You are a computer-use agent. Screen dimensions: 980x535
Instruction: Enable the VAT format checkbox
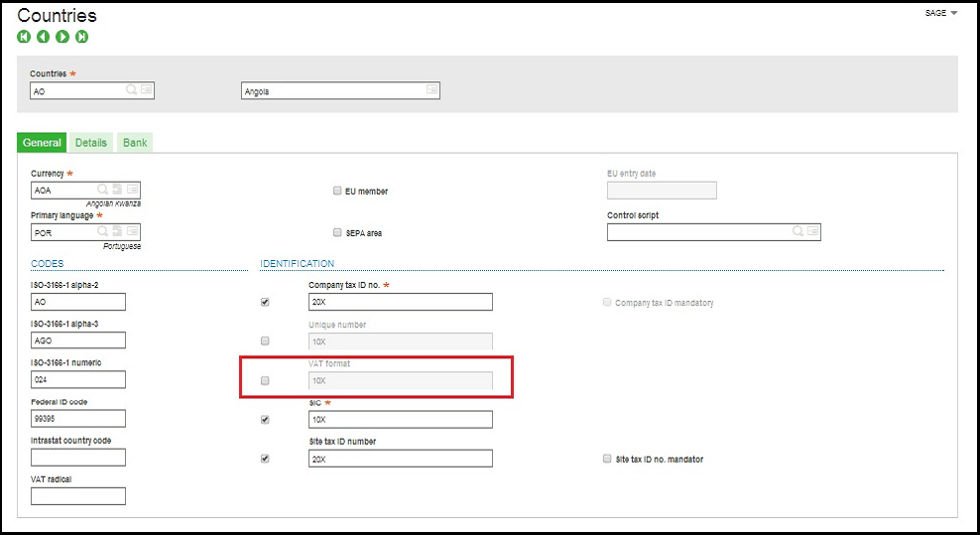point(265,380)
